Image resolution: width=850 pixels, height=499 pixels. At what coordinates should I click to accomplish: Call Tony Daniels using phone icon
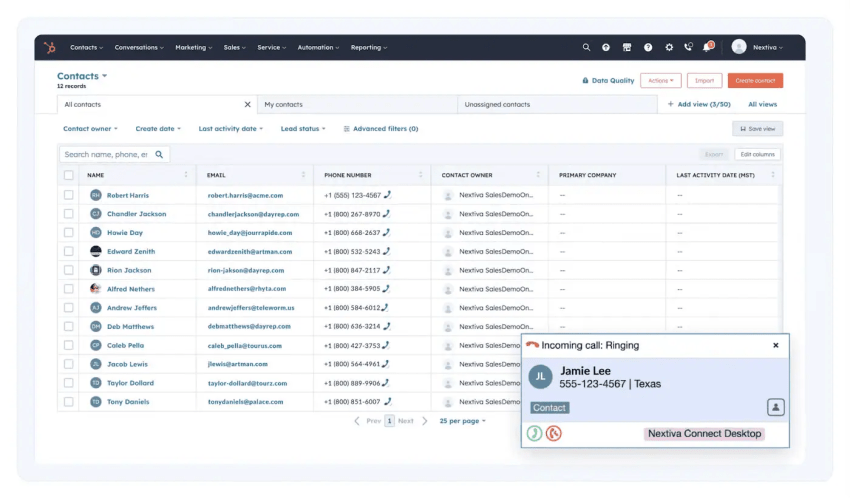[388, 401]
